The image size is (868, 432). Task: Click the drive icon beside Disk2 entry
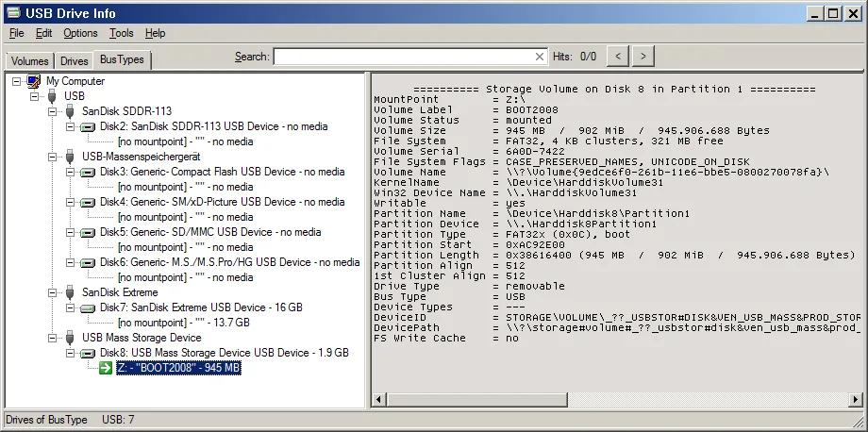88,126
